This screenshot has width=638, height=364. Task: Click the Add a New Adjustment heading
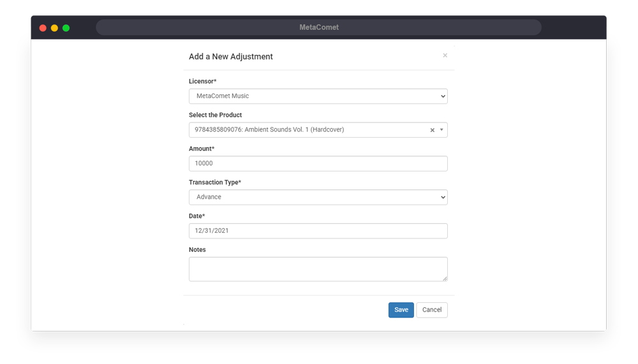(231, 57)
